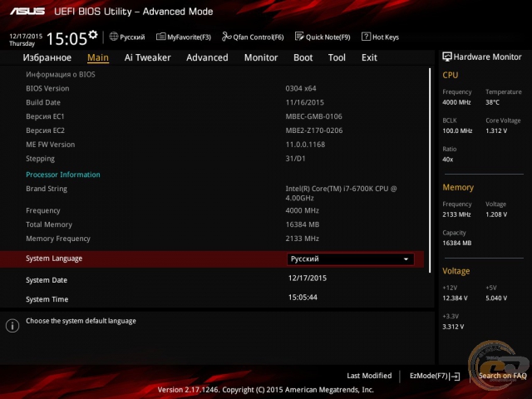Image resolution: width=532 pixels, height=399 pixels.
Task: Click Search on FAQ link
Action: (x=502, y=376)
